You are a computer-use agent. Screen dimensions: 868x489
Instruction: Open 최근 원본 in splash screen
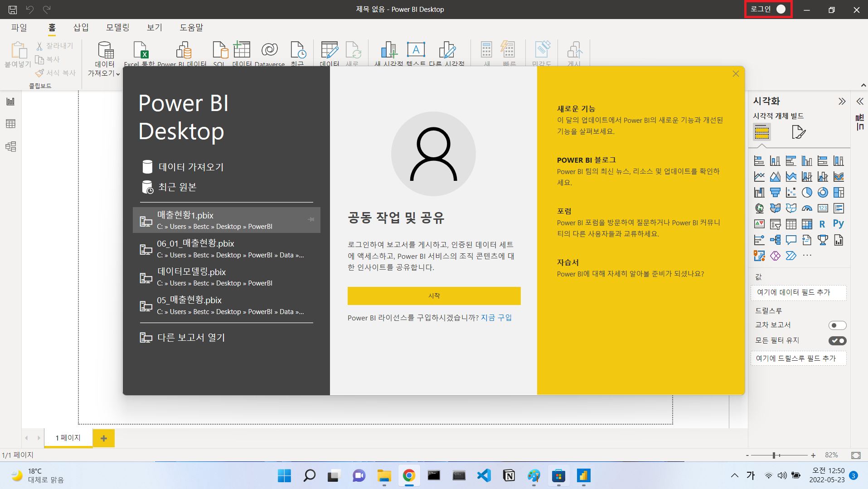click(x=169, y=187)
